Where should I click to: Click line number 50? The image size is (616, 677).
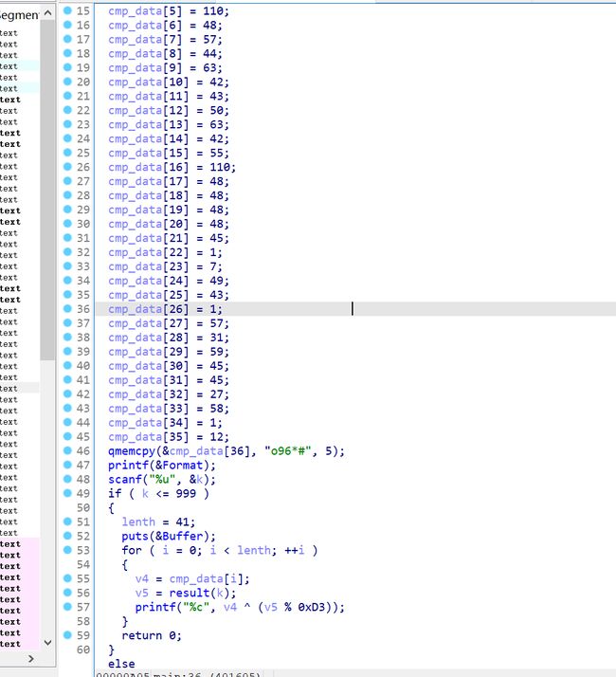click(83, 508)
